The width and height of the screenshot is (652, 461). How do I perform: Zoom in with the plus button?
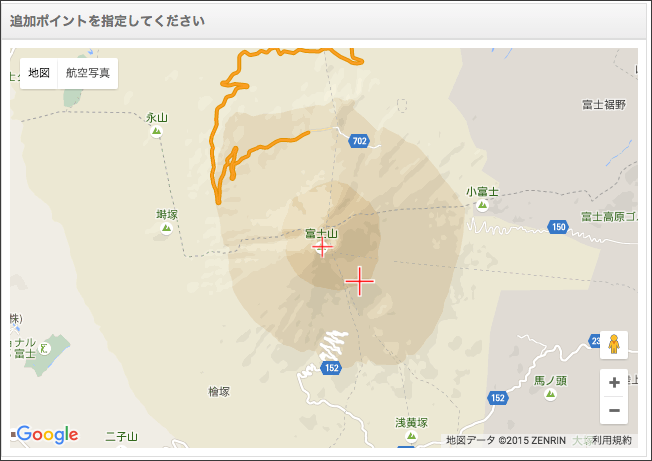[614, 382]
